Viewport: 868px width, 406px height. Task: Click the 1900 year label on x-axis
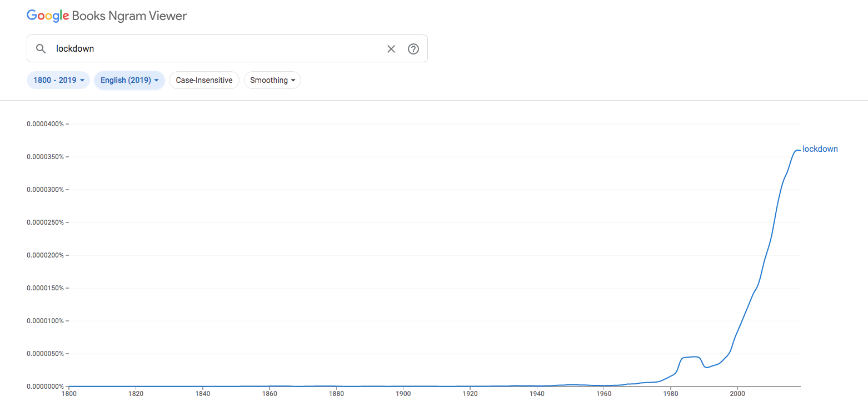pos(403,394)
